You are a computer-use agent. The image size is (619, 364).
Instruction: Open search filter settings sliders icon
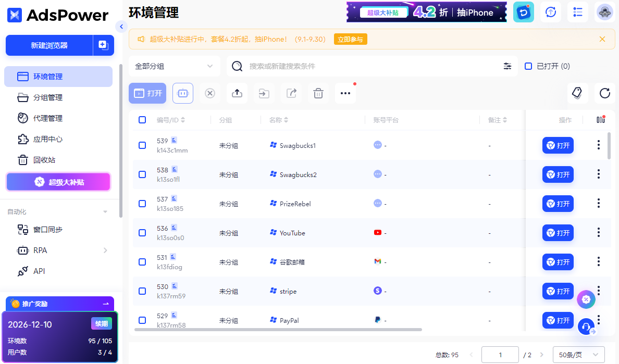pyautogui.click(x=507, y=66)
